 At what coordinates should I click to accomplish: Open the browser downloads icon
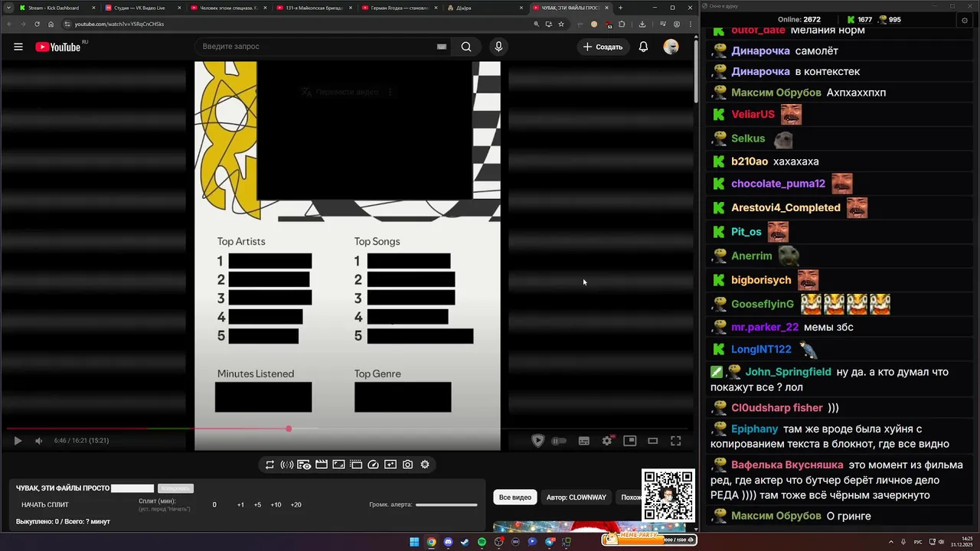pyautogui.click(x=642, y=24)
